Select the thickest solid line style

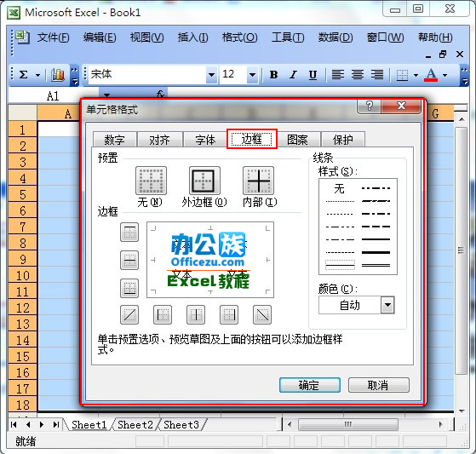tap(376, 252)
